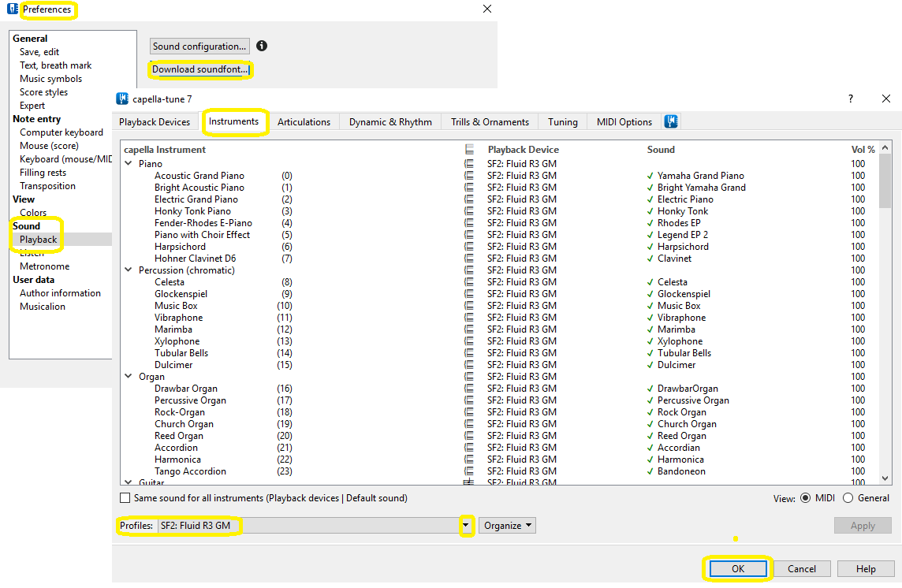Viewport: 902px width, 588px height.
Task: Collapse the Guitar instrument group
Action: tap(129, 482)
